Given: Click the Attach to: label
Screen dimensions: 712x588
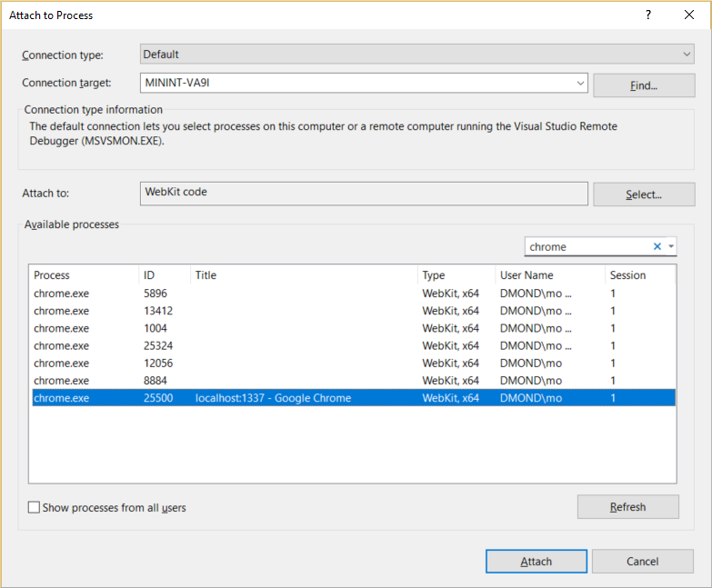Looking at the screenshot, I should (45, 194).
